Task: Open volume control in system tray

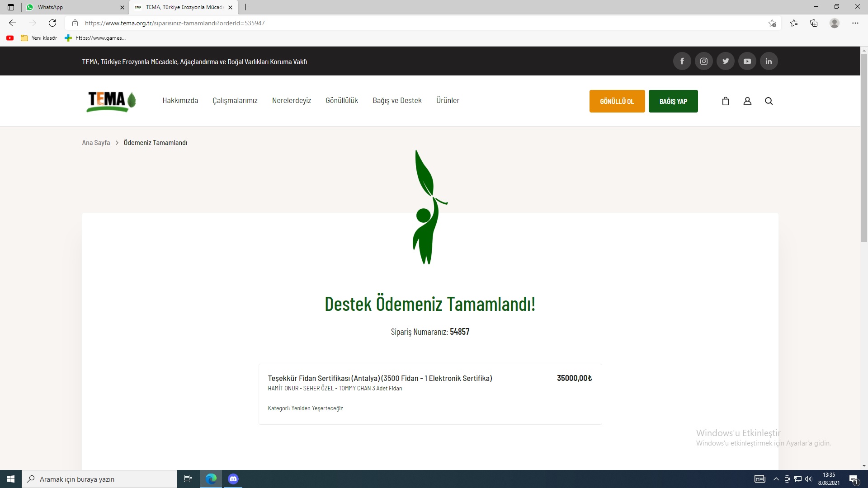Action: click(808, 479)
